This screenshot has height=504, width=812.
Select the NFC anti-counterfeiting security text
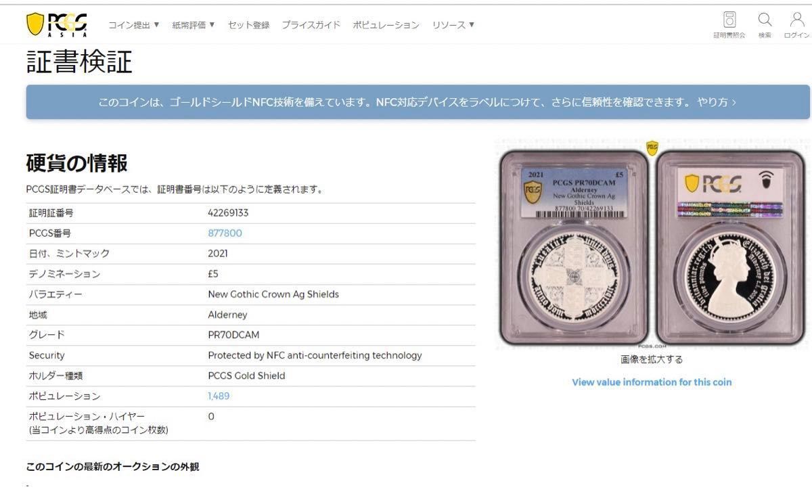point(315,355)
